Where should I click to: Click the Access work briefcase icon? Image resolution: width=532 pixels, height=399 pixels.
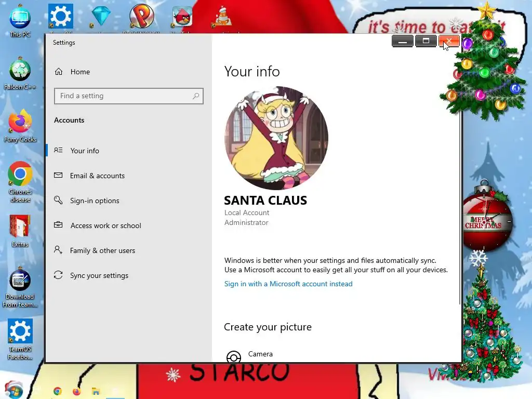[58, 225]
